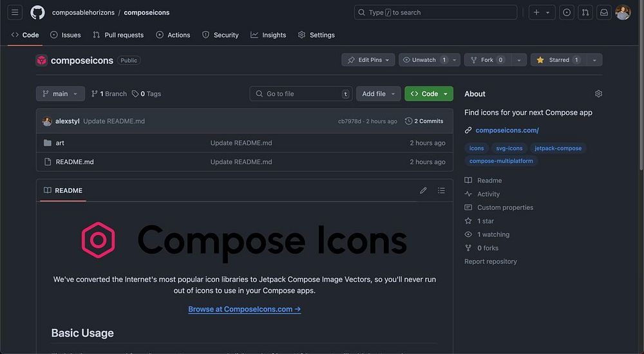Open the green Code clone dropdown
The height and width of the screenshot is (354, 644).
[429, 93]
